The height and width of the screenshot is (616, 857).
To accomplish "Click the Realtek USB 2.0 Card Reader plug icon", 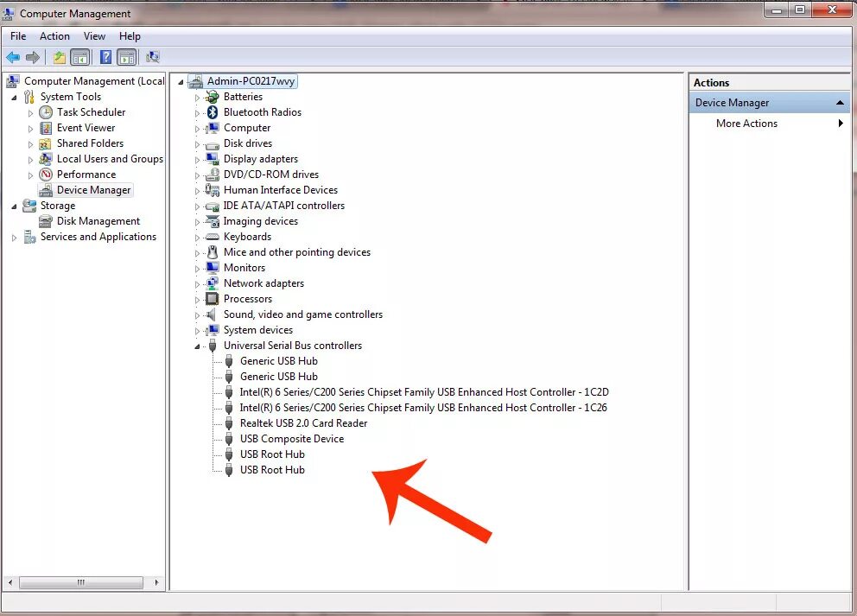I will point(229,423).
